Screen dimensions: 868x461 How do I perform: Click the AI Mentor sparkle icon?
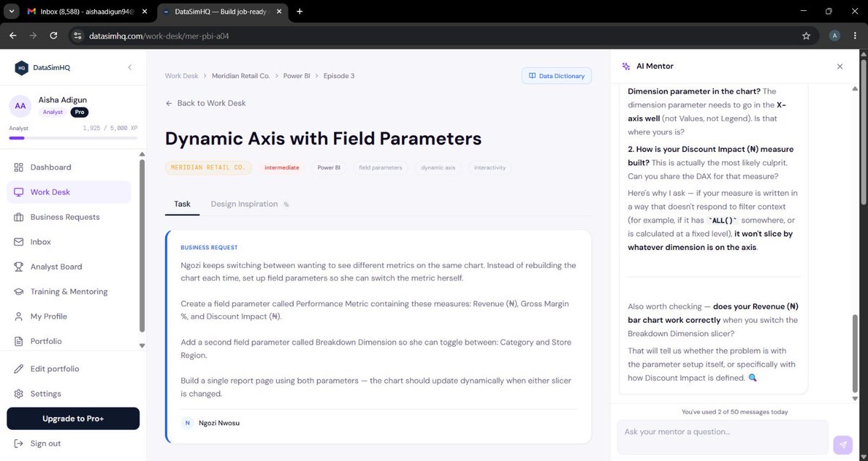pos(626,66)
